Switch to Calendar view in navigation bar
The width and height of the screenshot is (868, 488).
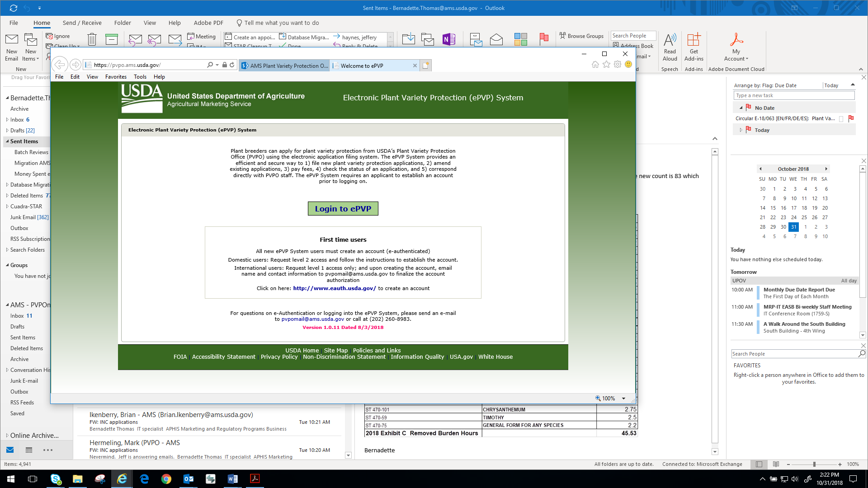point(29,450)
